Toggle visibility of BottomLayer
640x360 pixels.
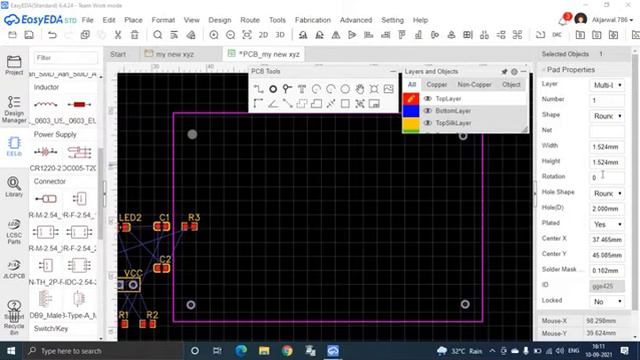pyautogui.click(x=428, y=111)
